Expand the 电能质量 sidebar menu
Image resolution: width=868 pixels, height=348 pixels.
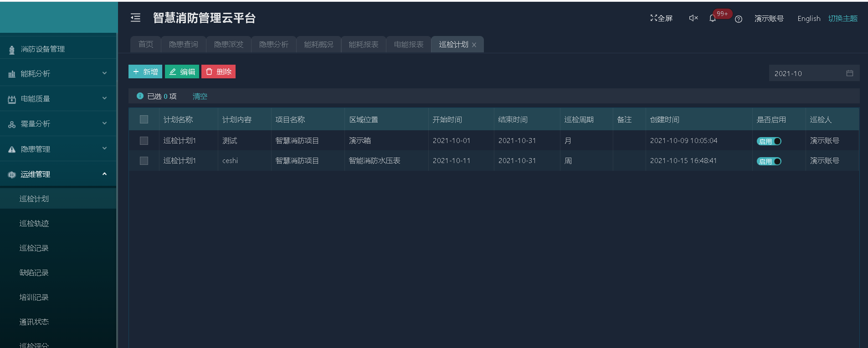tap(58, 98)
